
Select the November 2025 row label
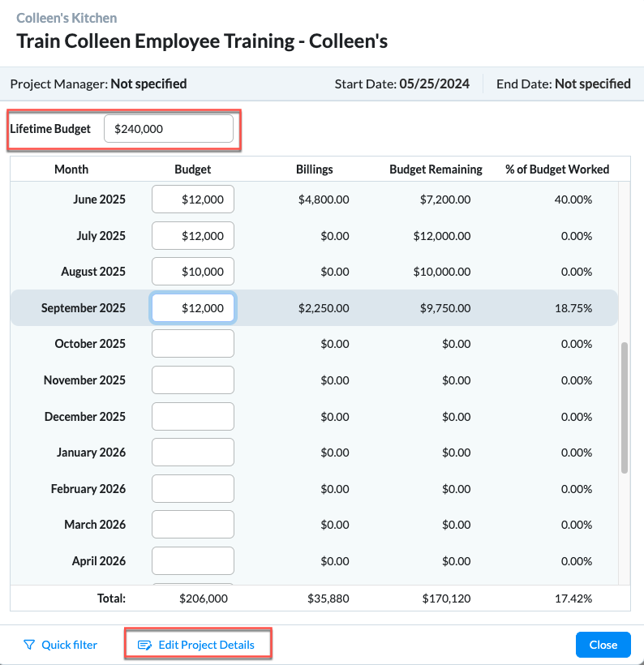click(x=84, y=380)
